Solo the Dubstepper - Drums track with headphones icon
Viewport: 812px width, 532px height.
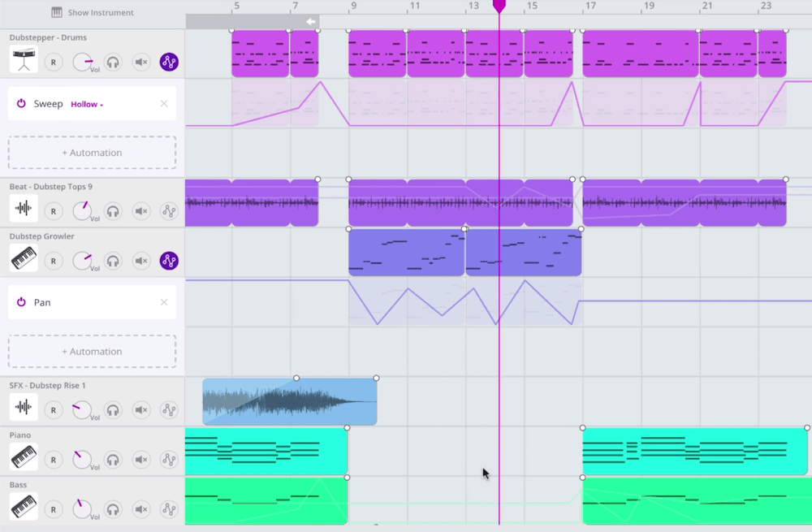pyautogui.click(x=113, y=62)
